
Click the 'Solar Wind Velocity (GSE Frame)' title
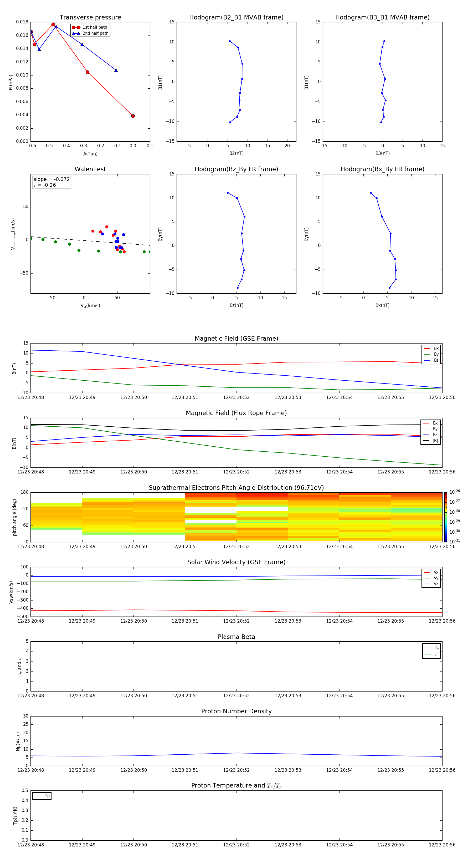click(x=236, y=562)
